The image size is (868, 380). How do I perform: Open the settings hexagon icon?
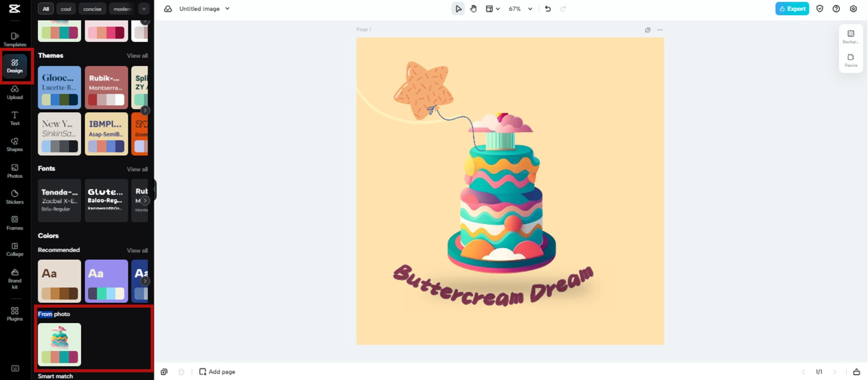853,9
